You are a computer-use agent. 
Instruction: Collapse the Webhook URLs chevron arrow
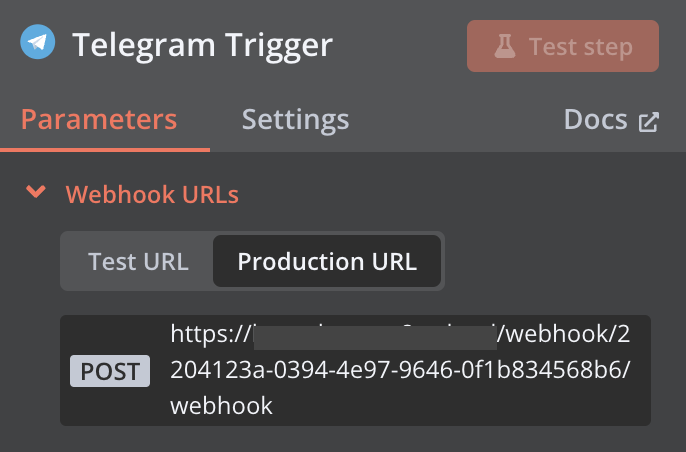(x=37, y=191)
